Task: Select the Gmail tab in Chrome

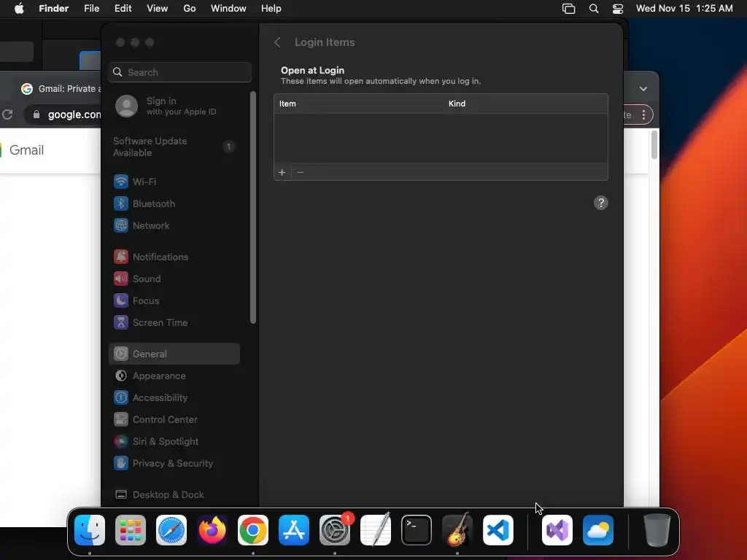Action: (x=60, y=88)
